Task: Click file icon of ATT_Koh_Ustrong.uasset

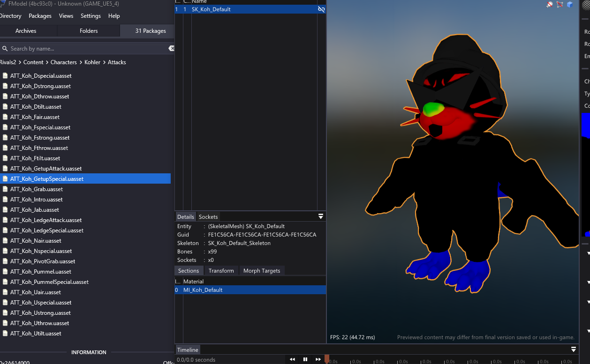Action: (x=5, y=312)
